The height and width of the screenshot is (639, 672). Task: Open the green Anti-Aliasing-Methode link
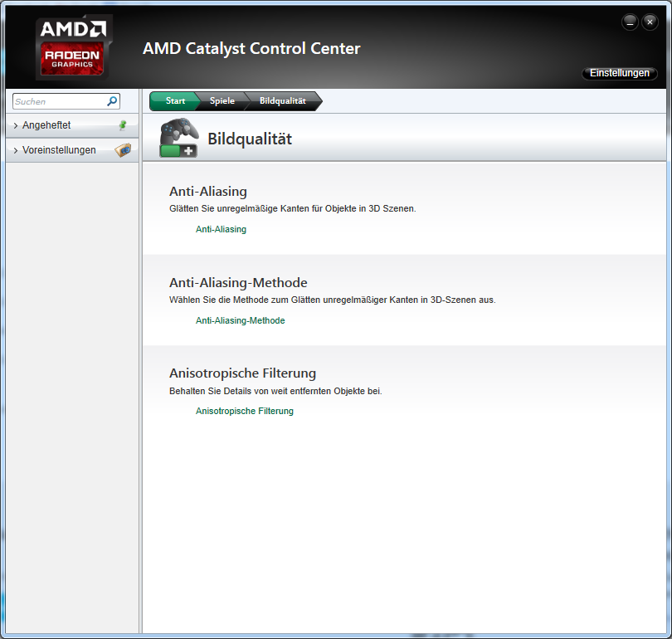241,320
